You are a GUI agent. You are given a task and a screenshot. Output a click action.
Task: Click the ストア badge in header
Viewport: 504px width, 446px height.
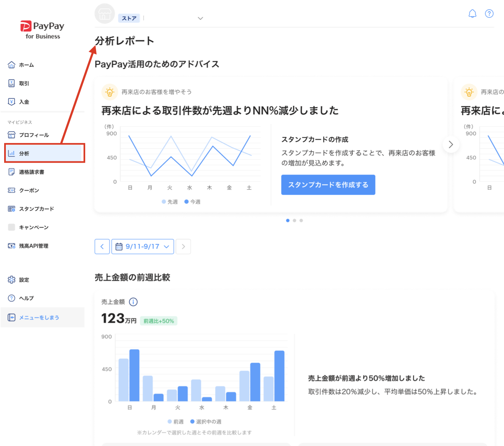coord(129,18)
